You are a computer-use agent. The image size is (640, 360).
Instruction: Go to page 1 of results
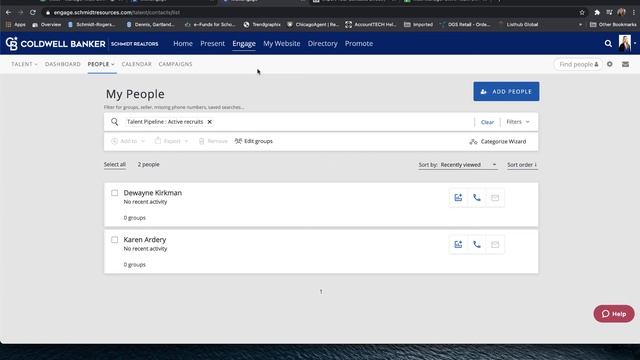pyautogui.click(x=321, y=291)
